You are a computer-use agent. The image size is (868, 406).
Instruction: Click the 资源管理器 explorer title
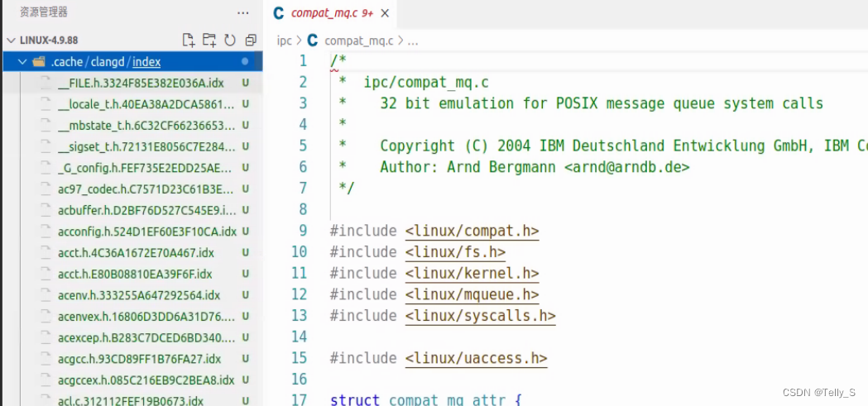click(44, 12)
